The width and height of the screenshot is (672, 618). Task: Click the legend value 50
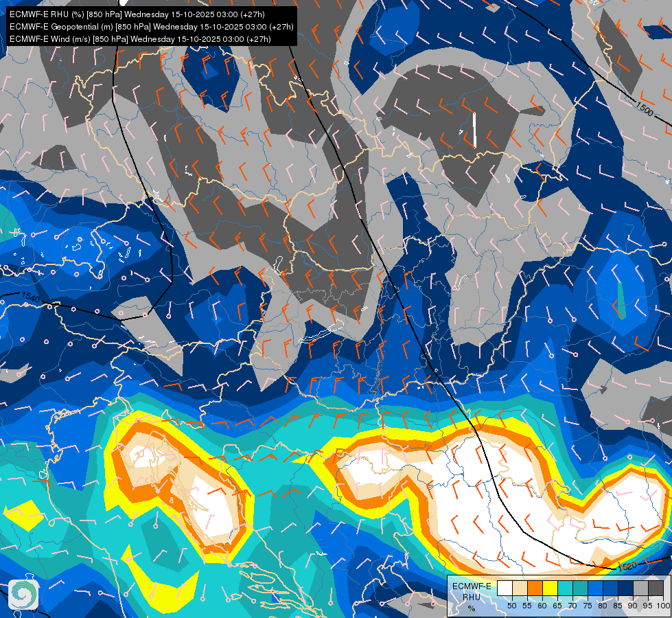pos(511,606)
